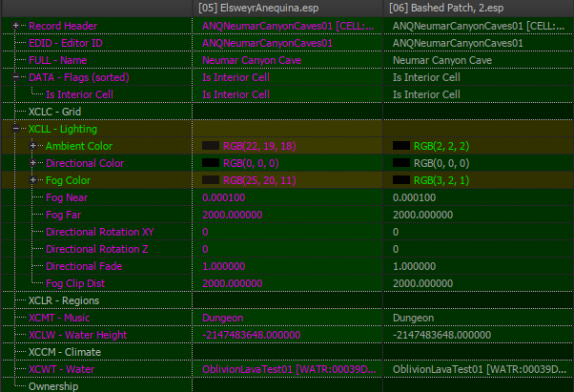Expand the Directional Color node
The image size is (574, 392).
pyautogui.click(x=33, y=163)
